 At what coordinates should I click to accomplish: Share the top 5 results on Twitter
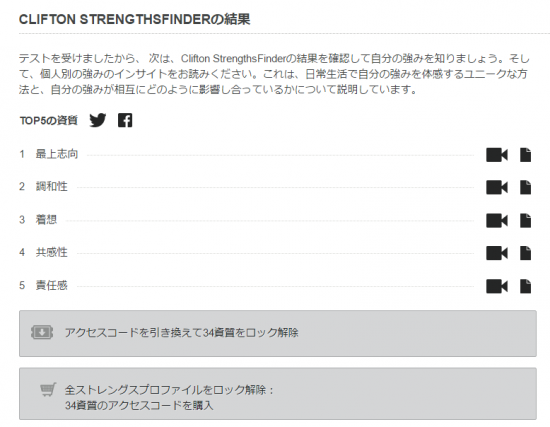click(98, 120)
